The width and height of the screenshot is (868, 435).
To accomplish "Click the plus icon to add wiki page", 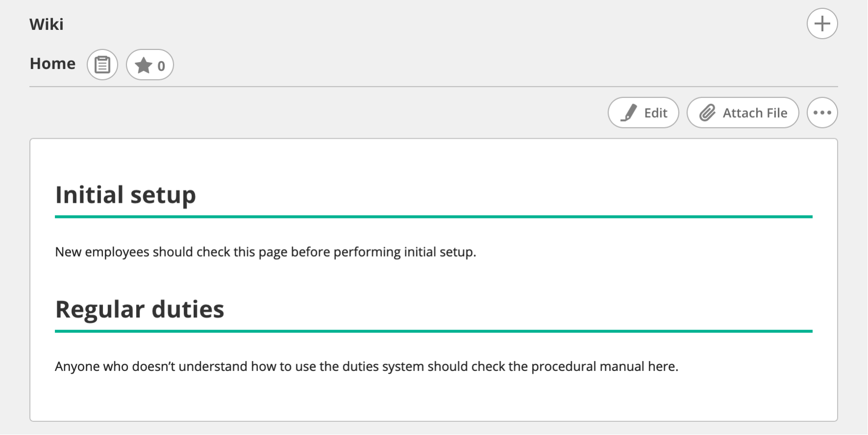I will (x=822, y=24).
